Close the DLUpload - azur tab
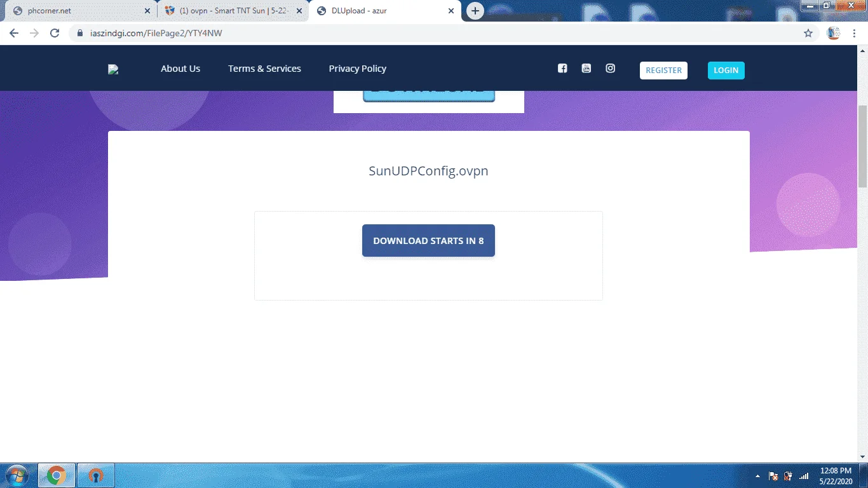This screenshot has width=868, height=488. (451, 11)
